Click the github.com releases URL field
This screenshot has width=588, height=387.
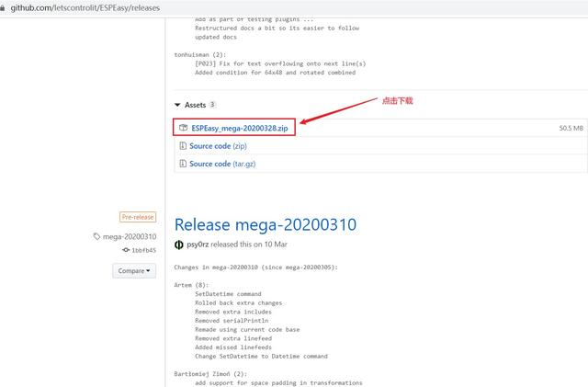[x=85, y=8]
